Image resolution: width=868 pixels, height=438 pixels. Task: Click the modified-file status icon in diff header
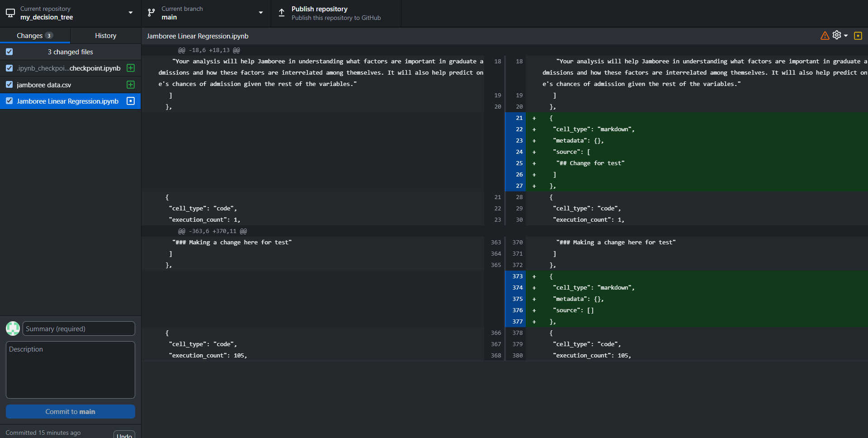coord(858,36)
